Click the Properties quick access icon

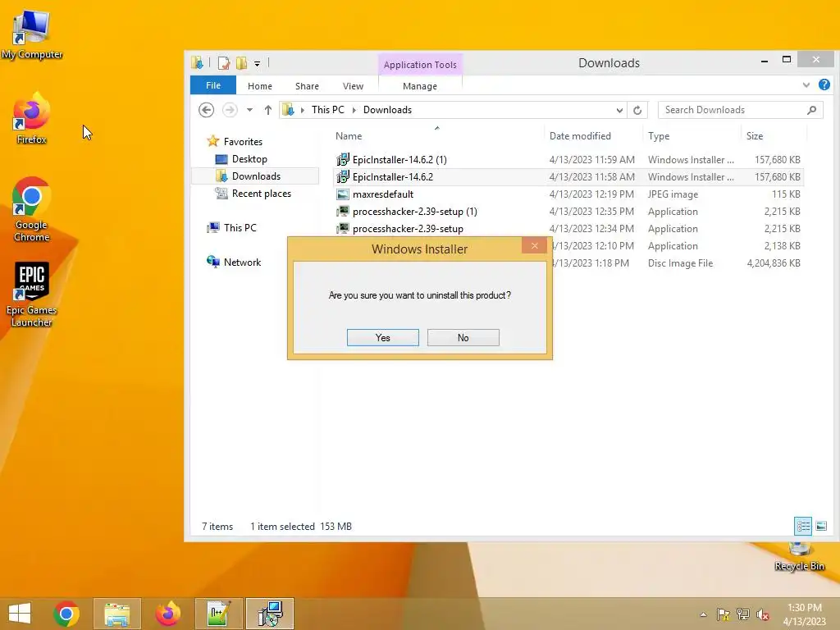tap(224, 63)
